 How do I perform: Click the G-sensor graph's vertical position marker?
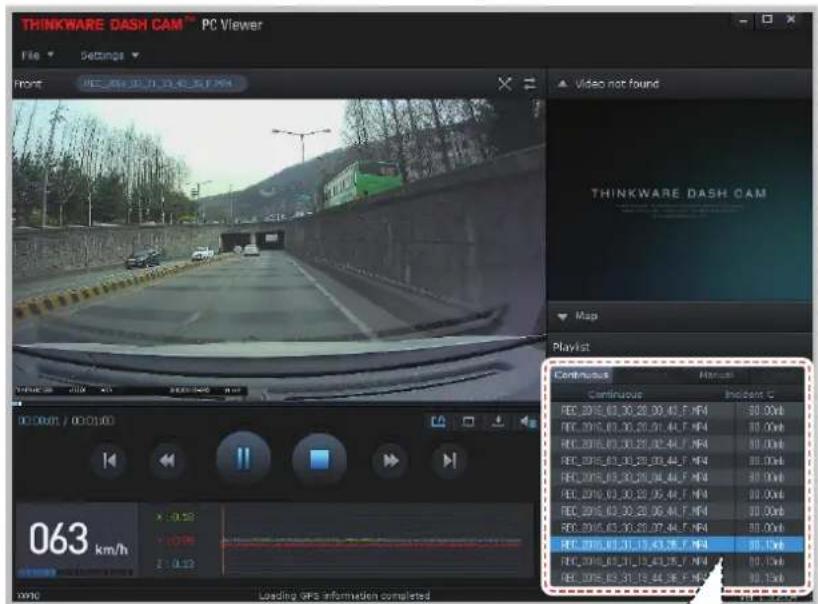(x=223, y=540)
